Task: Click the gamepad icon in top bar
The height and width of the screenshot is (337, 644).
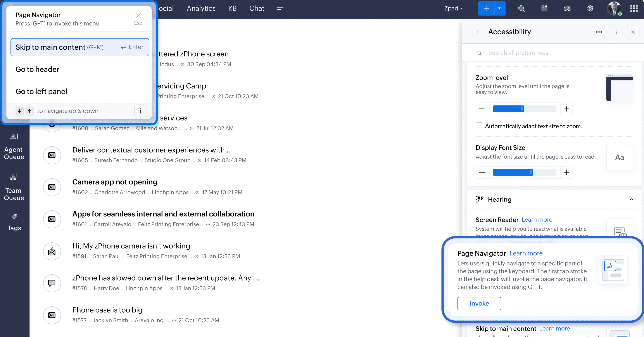Action: pyautogui.click(x=567, y=9)
